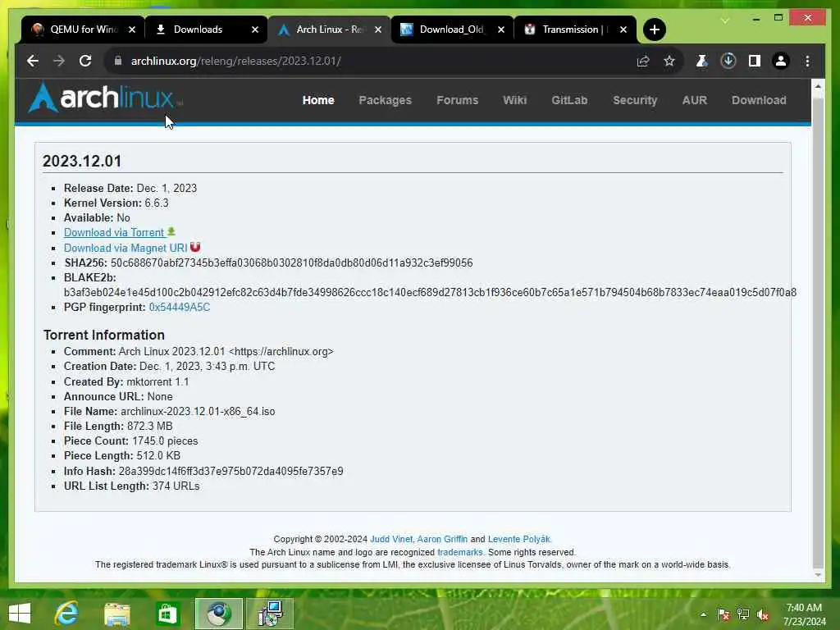Click the network tray icon
Screen dimensions: 840x630
pyautogui.click(x=743, y=615)
